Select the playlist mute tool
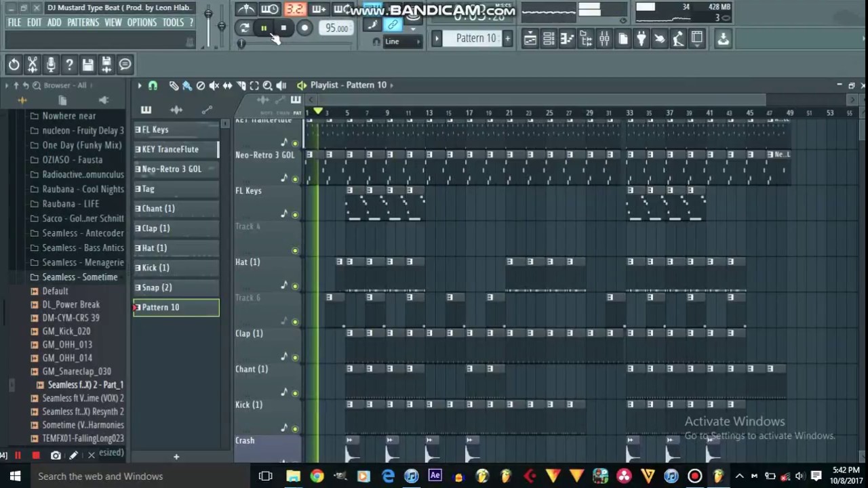The image size is (868, 488). 214,85
